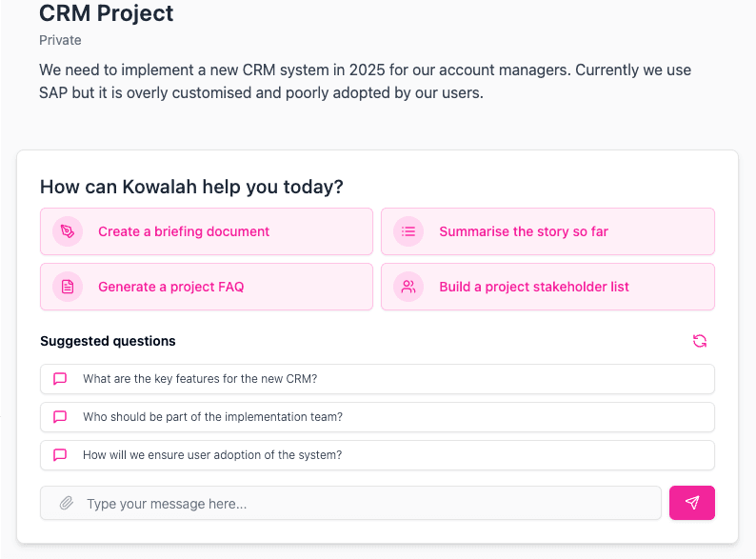Click the people icon beside stakeholder list
Screen dimensions: 756x559
click(x=408, y=287)
